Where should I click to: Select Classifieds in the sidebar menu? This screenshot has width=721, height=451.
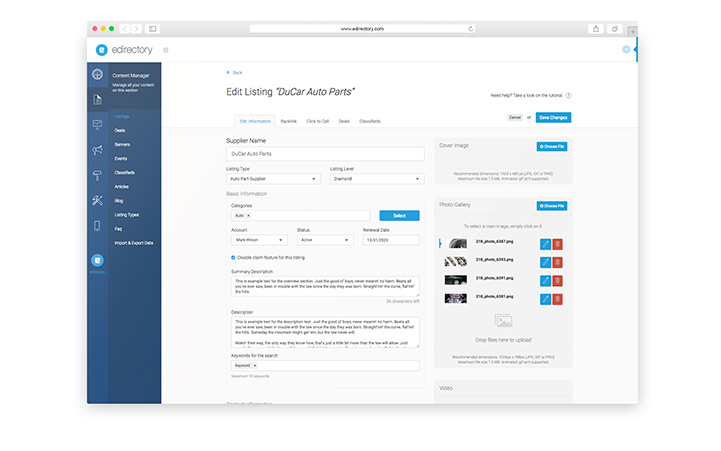(x=125, y=173)
